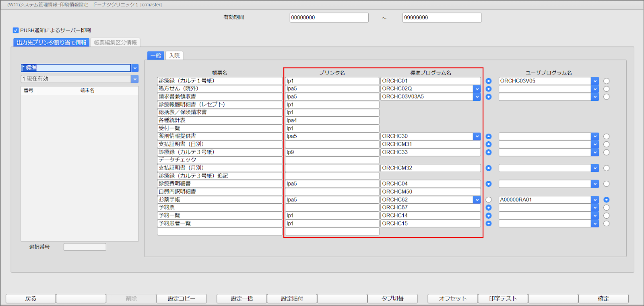The width and height of the screenshot is (644, 306).
Task: Click the 設定コピー button
Action: (182, 298)
